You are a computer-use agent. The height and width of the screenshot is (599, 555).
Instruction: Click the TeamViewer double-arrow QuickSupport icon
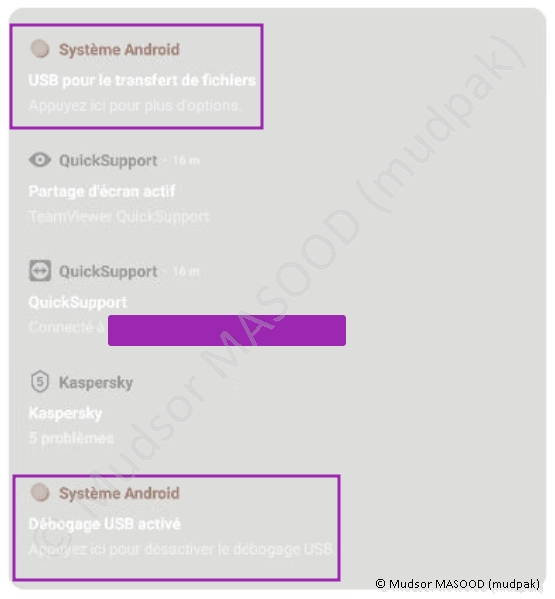click(x=40, y=270)
